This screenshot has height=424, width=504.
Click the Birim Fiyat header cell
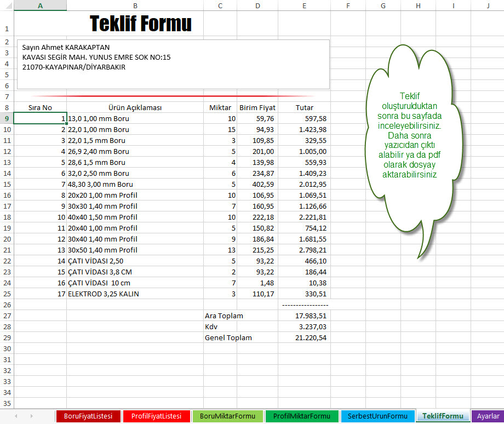257,107
